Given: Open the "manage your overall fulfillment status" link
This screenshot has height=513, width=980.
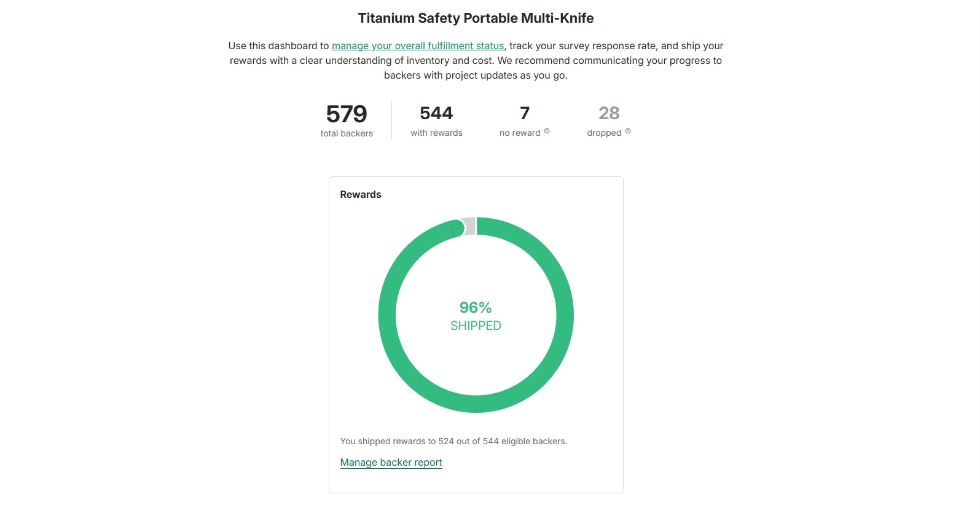Looking at the screenshot, I should (417, 46).
